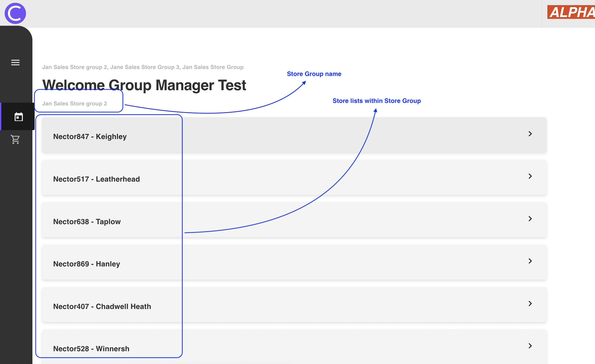
Task: Open Nector407 - Chadwell Heath store card
Action: click(x=102, y=306)
